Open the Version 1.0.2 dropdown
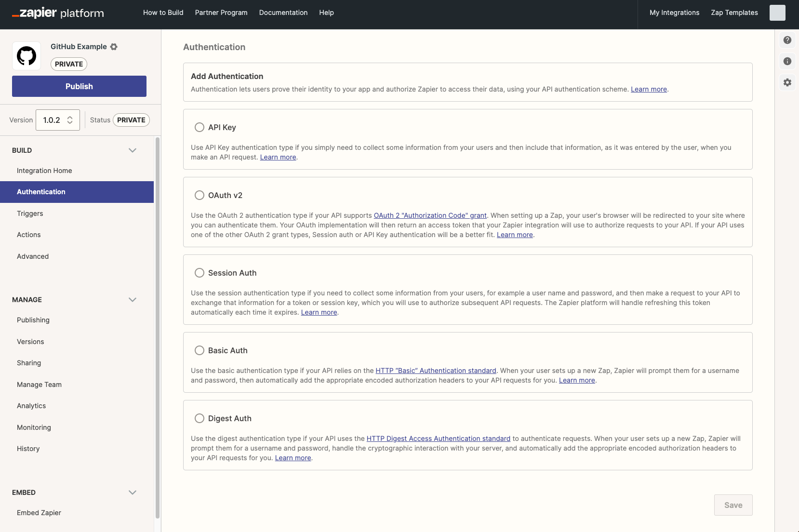The height and width of the screenshot is (532, 799). click(x=58, y=120)
